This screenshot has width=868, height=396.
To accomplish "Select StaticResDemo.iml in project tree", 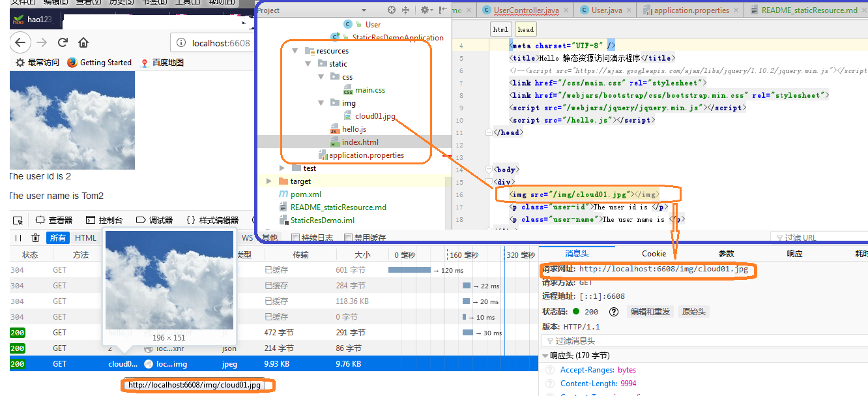I will point(323,221).
